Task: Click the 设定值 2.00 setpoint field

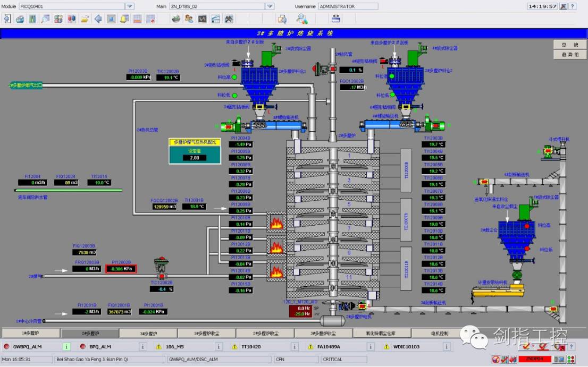Action: click(195, 158)
